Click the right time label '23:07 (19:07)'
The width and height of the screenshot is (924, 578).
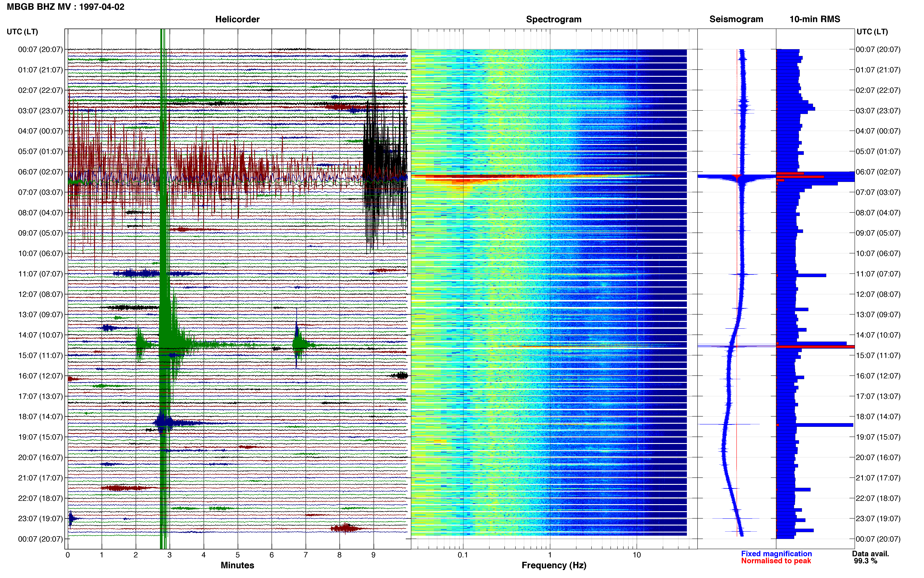click(878, 518)
